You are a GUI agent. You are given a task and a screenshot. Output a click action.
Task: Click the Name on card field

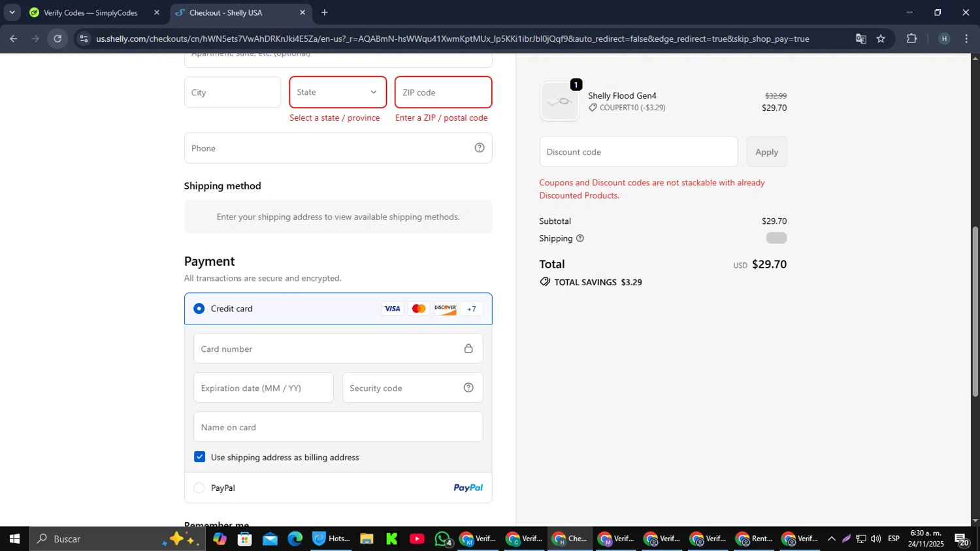click(338, 427)
